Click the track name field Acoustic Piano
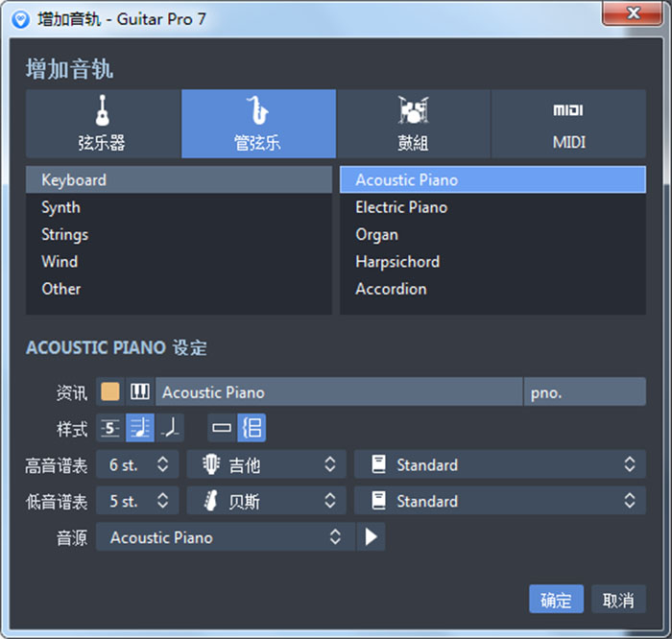The image size is (672, 639). click(338, 391)
